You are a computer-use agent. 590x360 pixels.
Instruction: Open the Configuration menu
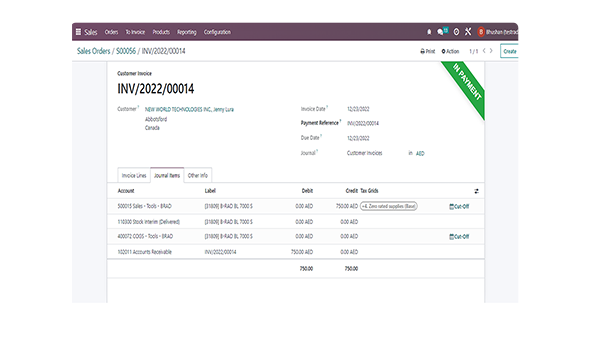tap(217, 32)
